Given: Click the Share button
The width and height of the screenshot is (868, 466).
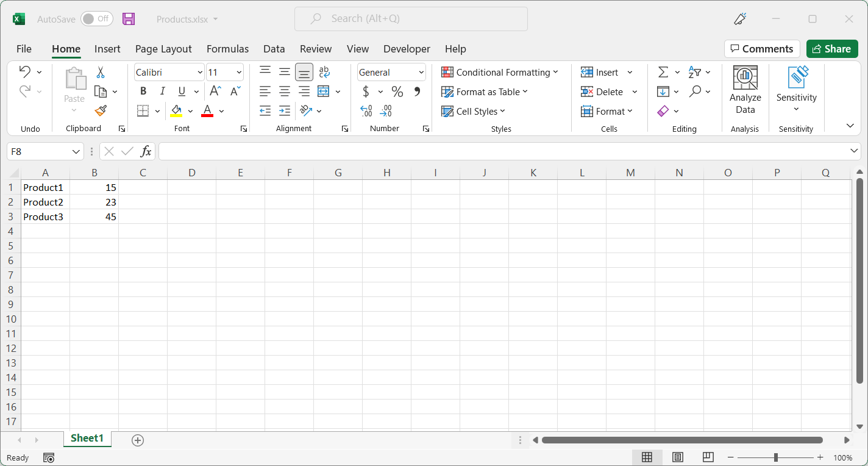Looking at the screenshot, I should tap(832, 49).
